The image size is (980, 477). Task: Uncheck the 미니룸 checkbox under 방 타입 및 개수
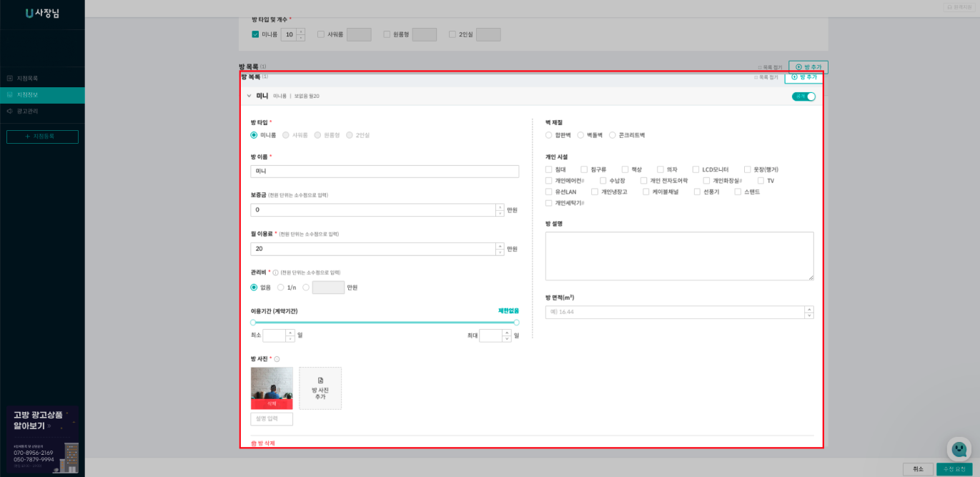tap(255, 34)
